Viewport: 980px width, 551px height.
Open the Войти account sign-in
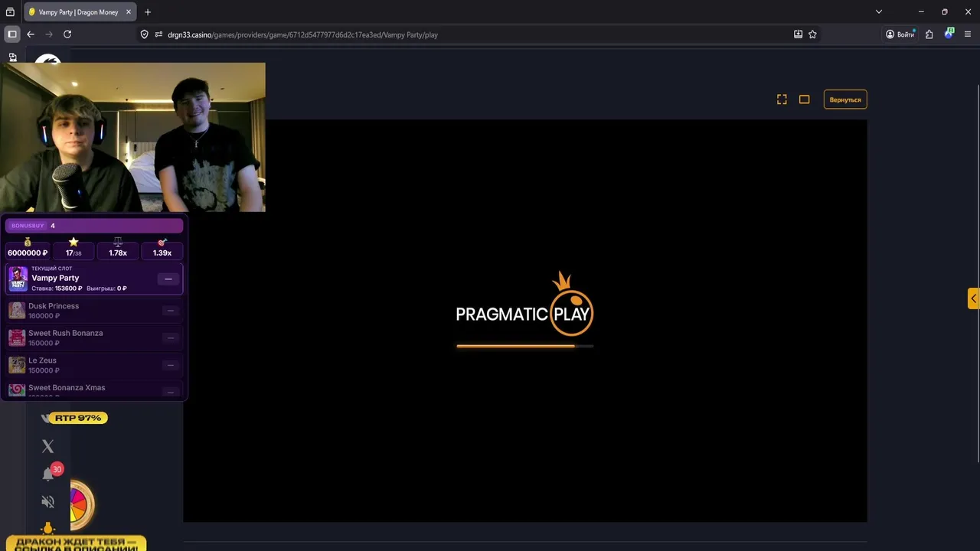coord(900,34)
